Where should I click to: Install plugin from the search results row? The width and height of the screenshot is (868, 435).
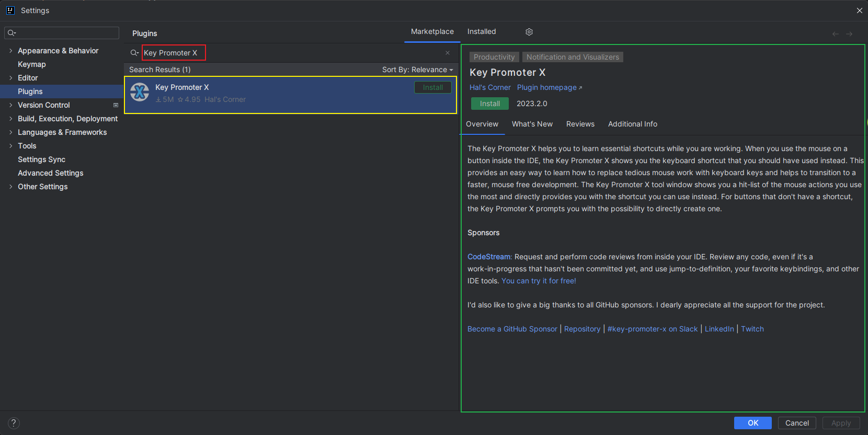click(433, 87)
